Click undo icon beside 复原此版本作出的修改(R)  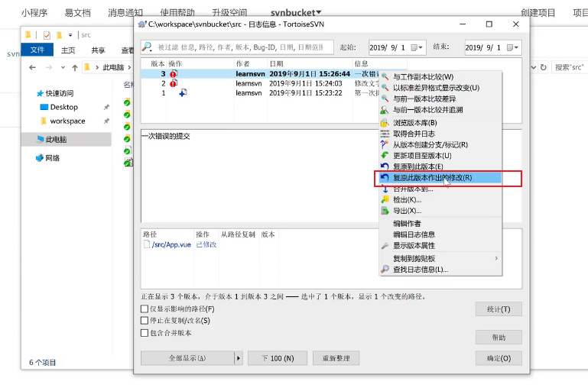(x=385, y=177)
